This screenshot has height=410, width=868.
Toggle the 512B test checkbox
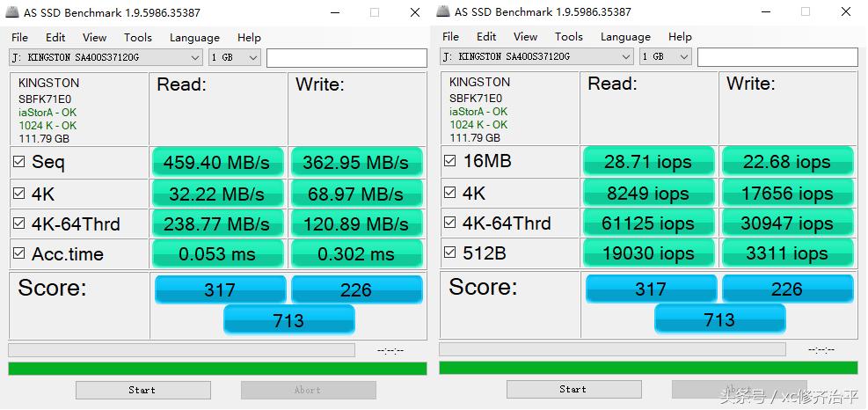(x=450, y=253)
